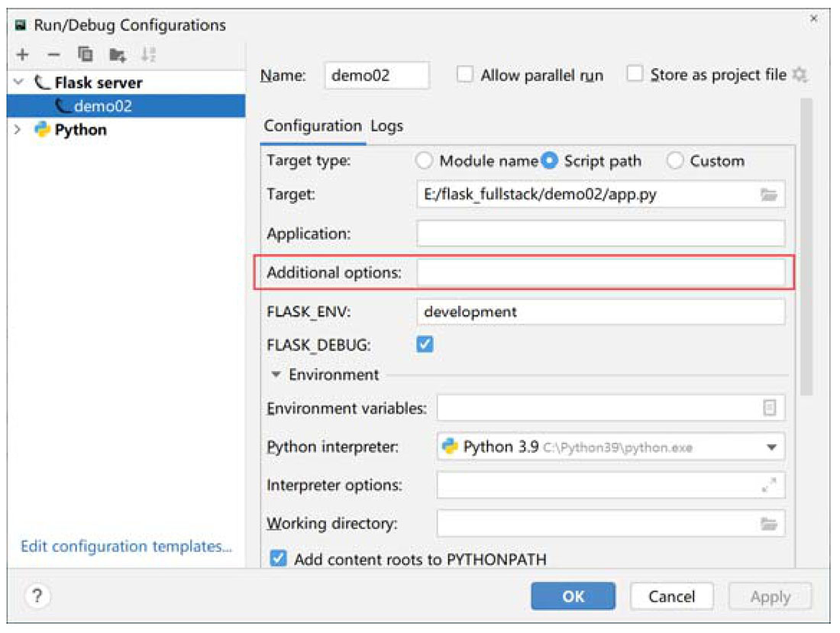Toggle the FLASK_DEBUG checkbox

click(x=425, y=344)
